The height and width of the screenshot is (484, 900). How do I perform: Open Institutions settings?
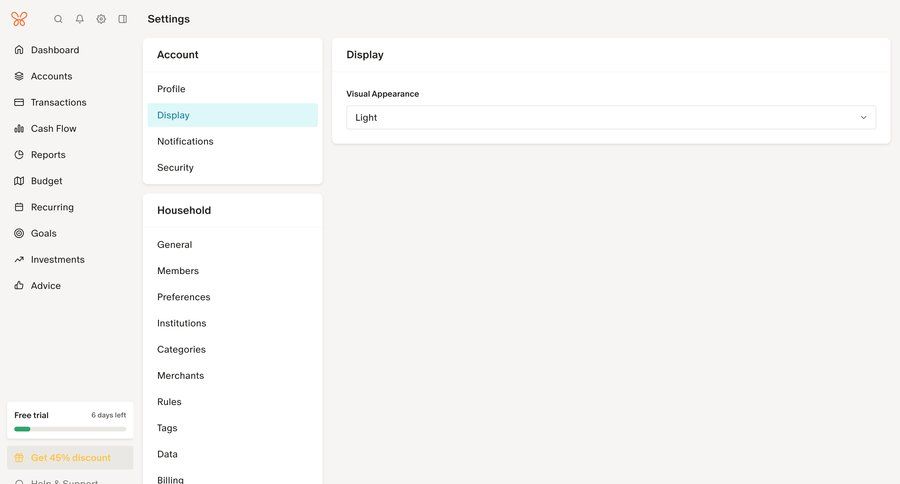tap(232, 323)
